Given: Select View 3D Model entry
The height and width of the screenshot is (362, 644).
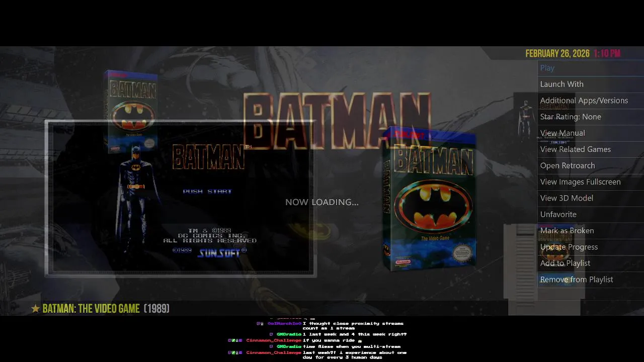Looking at the screenshot, I should pyautogui.click(x=591, y=198).
